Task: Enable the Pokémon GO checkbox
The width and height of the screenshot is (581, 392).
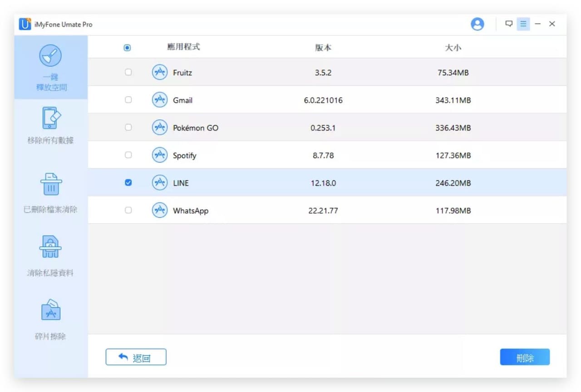Action: tap(128, 127)
